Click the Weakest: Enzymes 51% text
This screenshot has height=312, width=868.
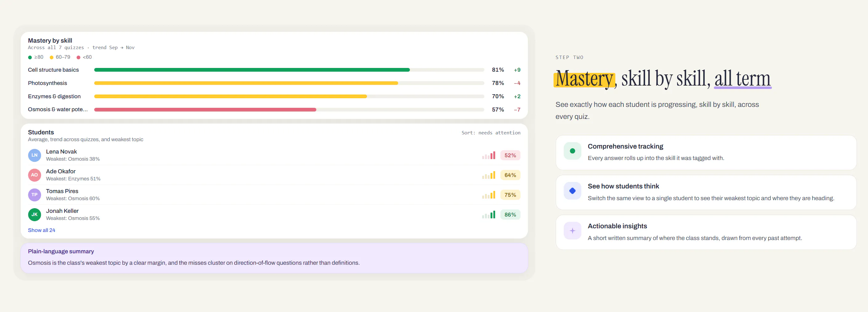[x=73, y=179]
